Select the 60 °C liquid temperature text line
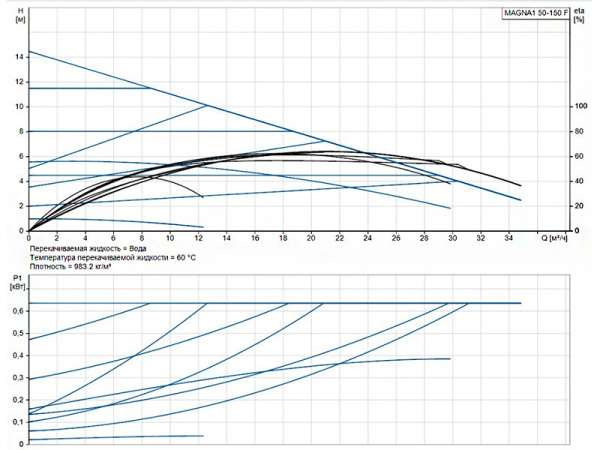Image resolution: width=600 pixels, height=450 pixels. [x=112, y=258]
